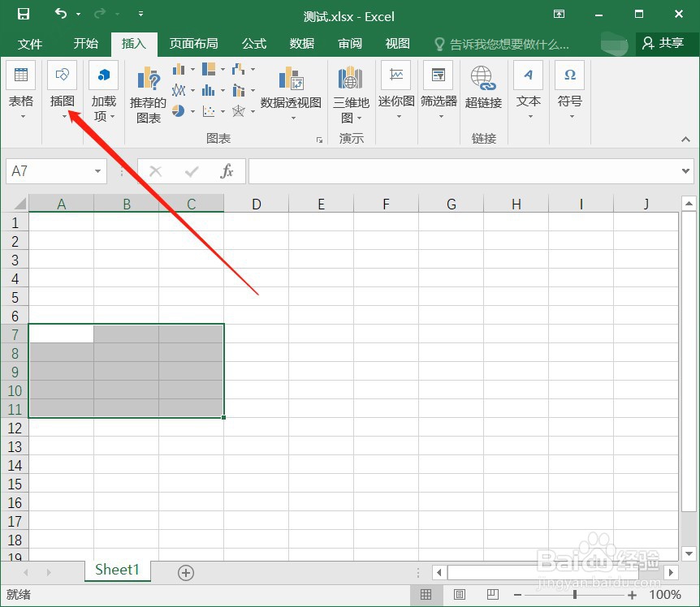The width and height of the screenshot is (700, 607).
Task: Click the zoom out minus button
Action: (518, 595)
